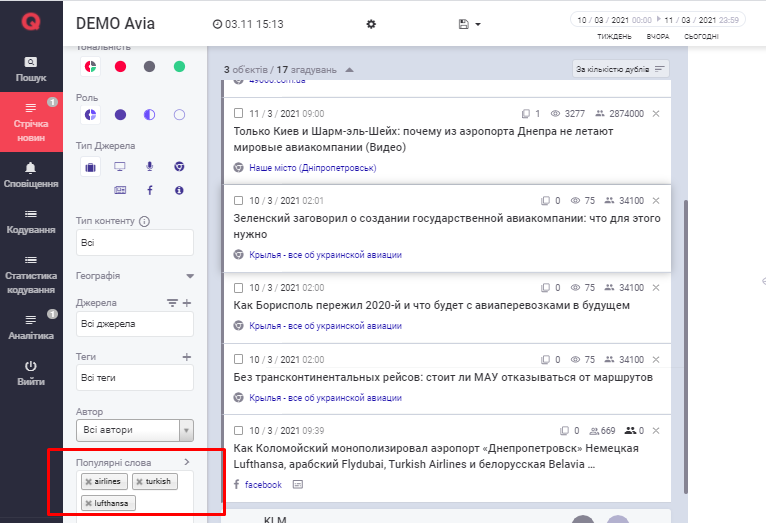Click the save floppy disk icon
Screen dimensions: 766x523
(x=464, y=24)
